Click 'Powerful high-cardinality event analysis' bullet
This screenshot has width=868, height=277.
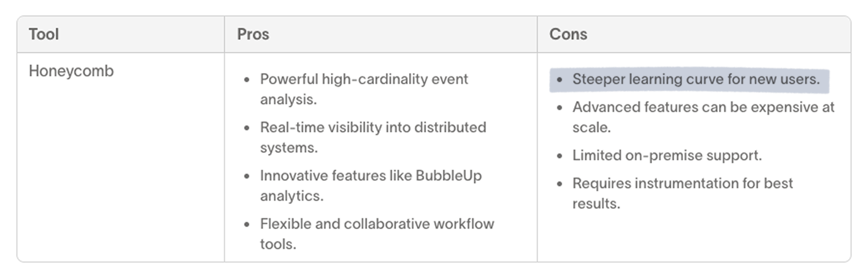tap(364, 79)
